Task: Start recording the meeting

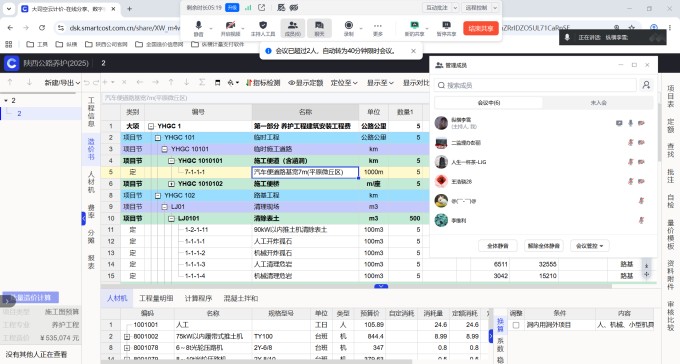Action: pyautogui.click(x=349, y=28)
